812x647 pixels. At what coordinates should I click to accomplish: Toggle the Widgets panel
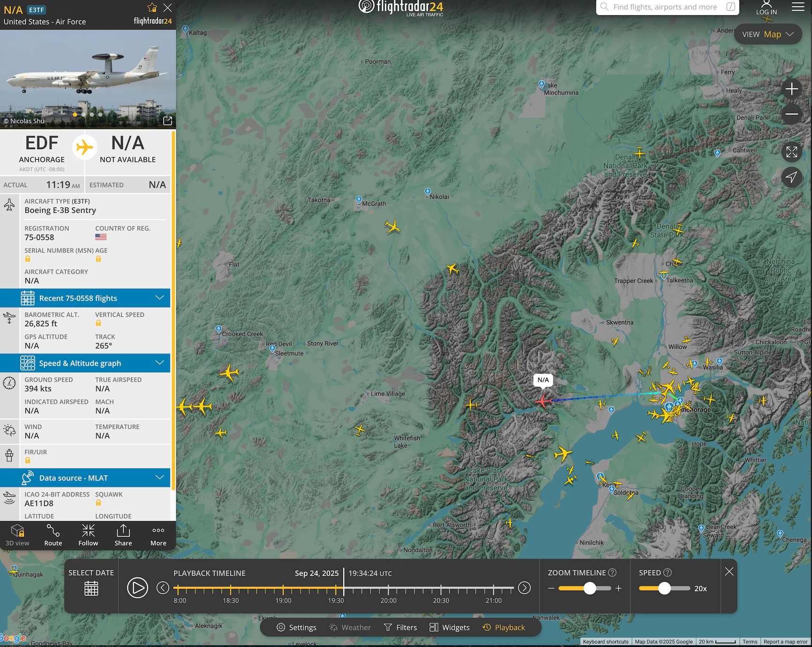(449, 627)
